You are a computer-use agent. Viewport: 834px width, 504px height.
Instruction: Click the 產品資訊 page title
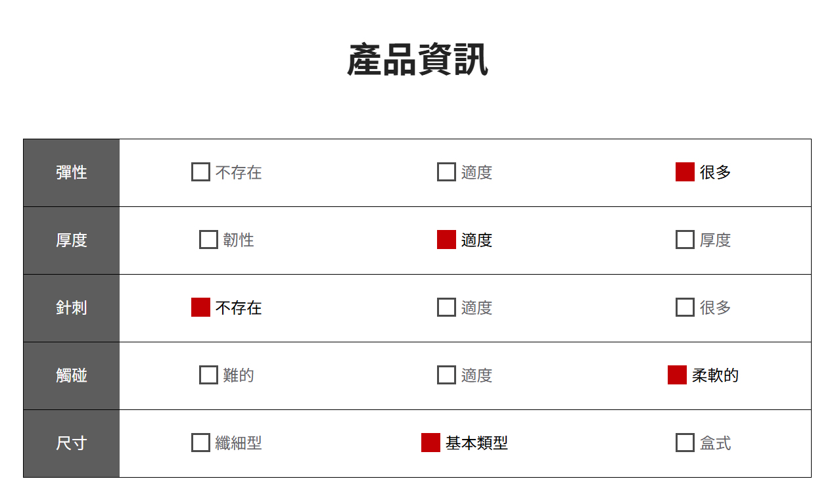point(417,60)
